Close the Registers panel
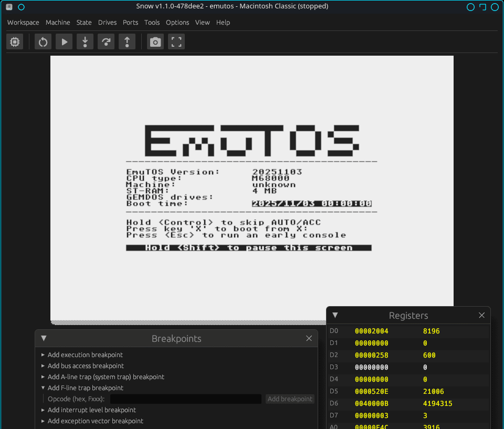504x429 pixels. [x=481, y=316]
